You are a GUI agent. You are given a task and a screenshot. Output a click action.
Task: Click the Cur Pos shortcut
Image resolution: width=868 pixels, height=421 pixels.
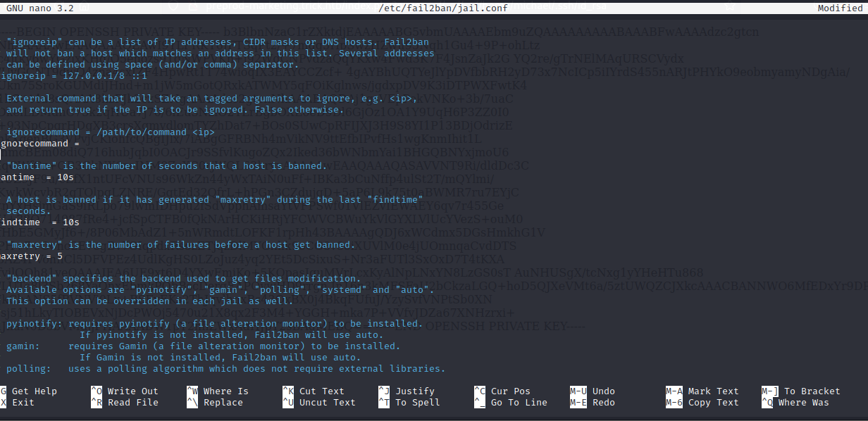tap(510, 391)
